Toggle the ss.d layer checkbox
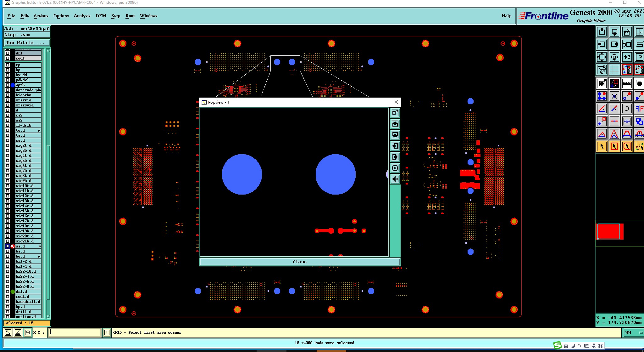 (8, 246)
